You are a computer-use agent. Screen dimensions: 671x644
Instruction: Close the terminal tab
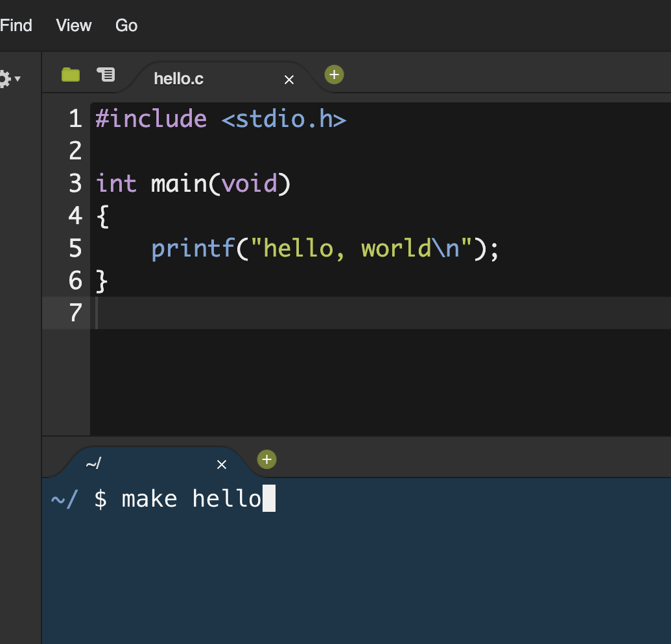pos(222,465)
